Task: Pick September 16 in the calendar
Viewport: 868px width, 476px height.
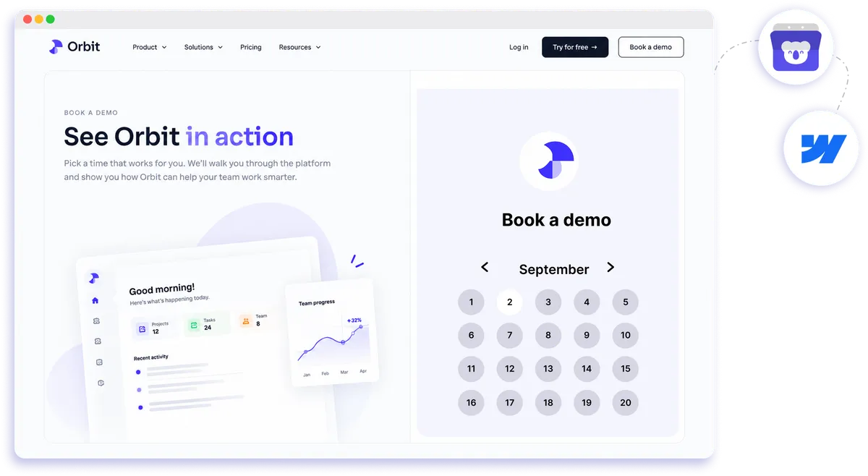Action: pos(471,403)
